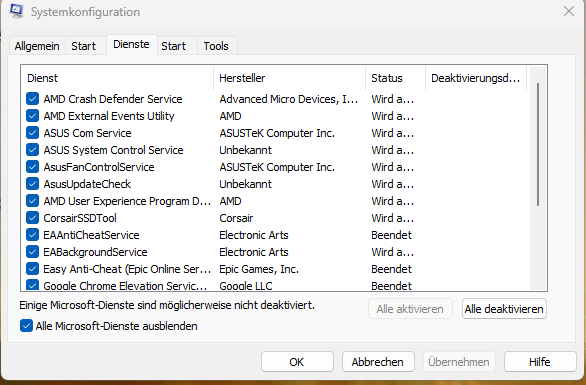Viewport: 586px width, 385px height.
Task: Switch to the Allgemein tab
Action: (37, 46)
